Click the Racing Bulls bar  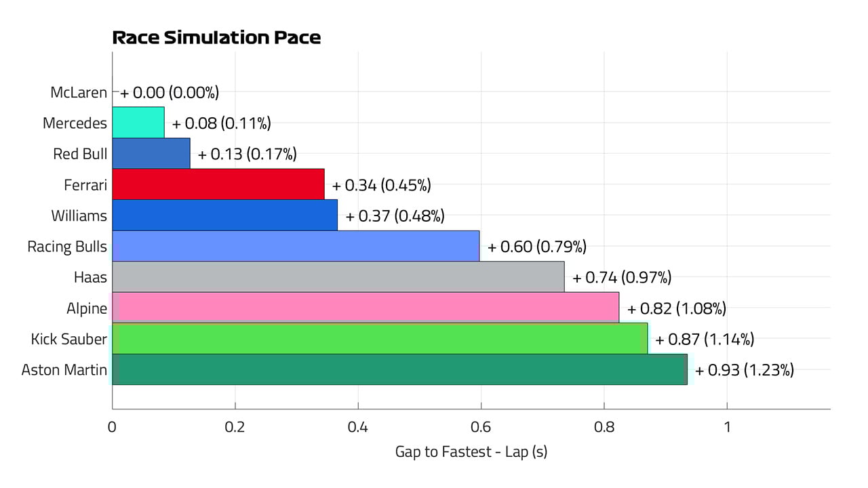[296, 246]
